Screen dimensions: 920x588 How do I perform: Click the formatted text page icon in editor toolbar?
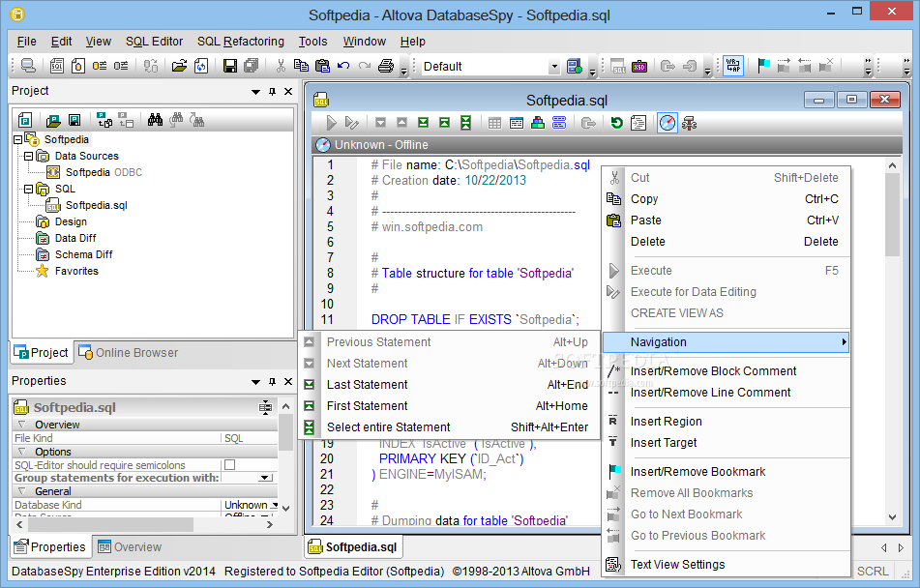click(638, 123)
